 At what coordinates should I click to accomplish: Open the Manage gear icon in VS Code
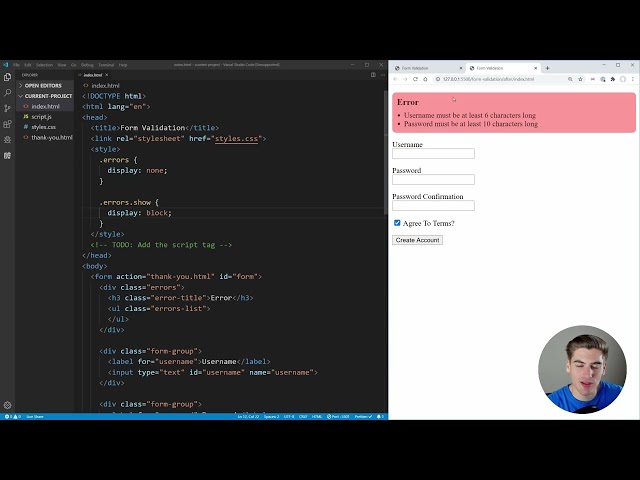(x=7, y=405)
